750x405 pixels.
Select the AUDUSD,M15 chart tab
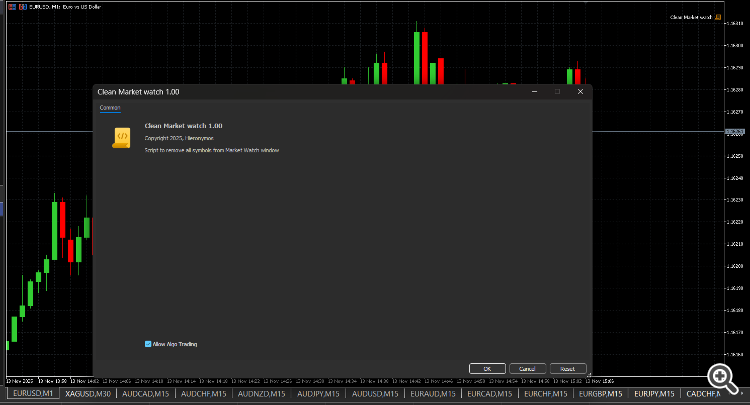tap(375, 394)
